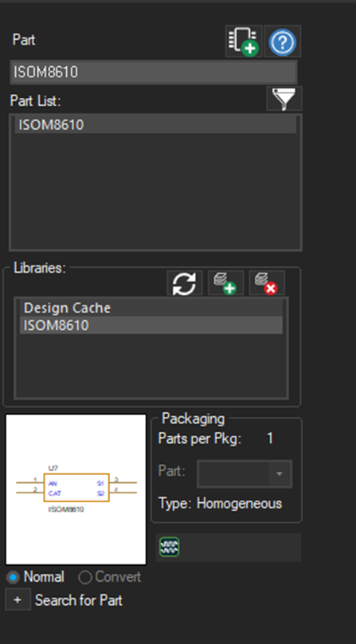Refresh libraries with the circular arrows icon
The image size is (356, 644).
pos(184,283)
